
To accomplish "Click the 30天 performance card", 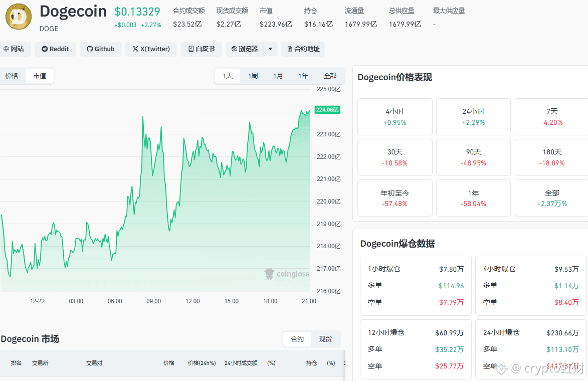I will [x=395, y=157].
